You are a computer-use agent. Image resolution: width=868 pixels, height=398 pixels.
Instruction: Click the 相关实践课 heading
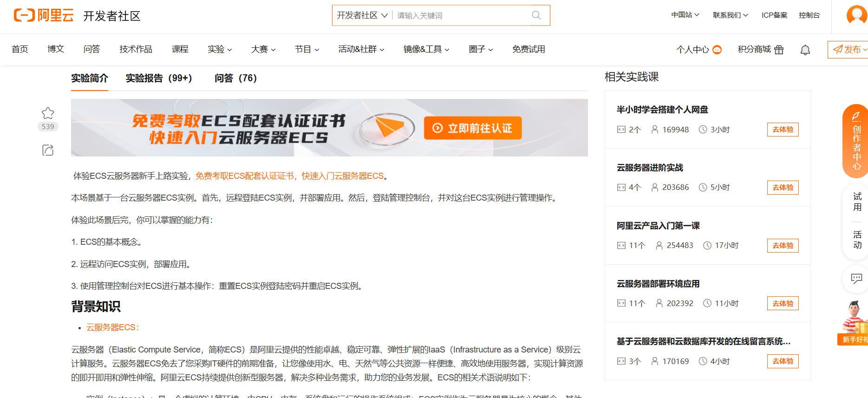coord(632,77)
